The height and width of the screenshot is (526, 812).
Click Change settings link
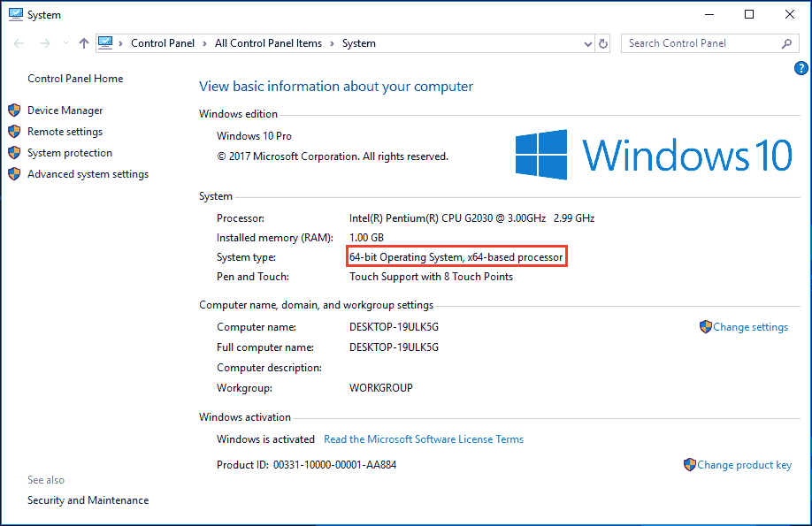pos(750,327)
